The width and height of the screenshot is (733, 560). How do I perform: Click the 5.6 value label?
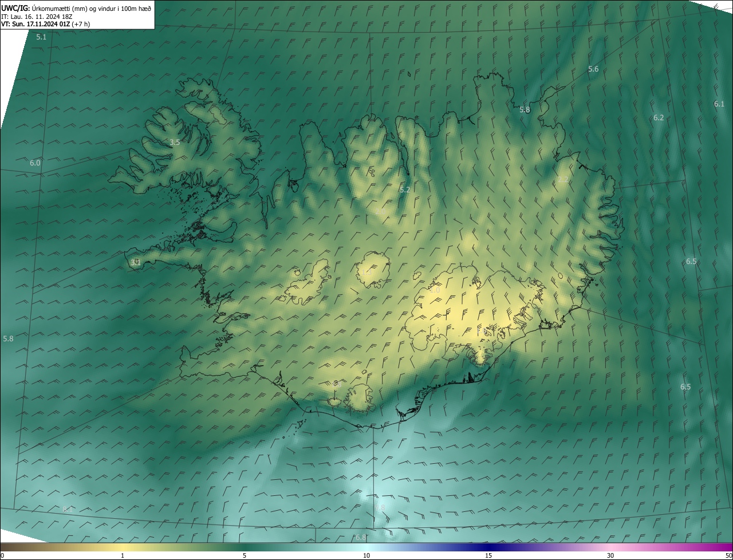tap(593, 69)
